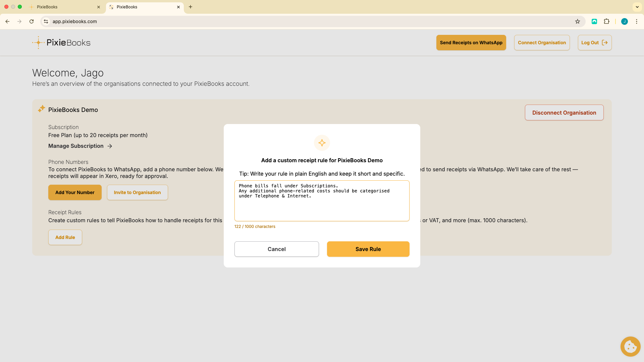Screen dimensions: 644x362
Task: Save the custom receipt rule
Action: tap(368, 249)
